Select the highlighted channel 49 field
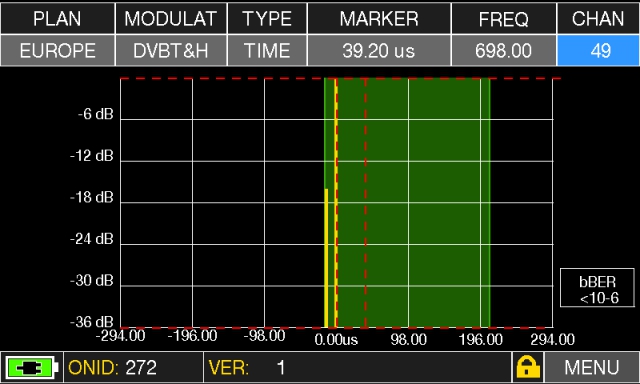The height and width of the screenshot is (384, 640). (x=598, y=51)
